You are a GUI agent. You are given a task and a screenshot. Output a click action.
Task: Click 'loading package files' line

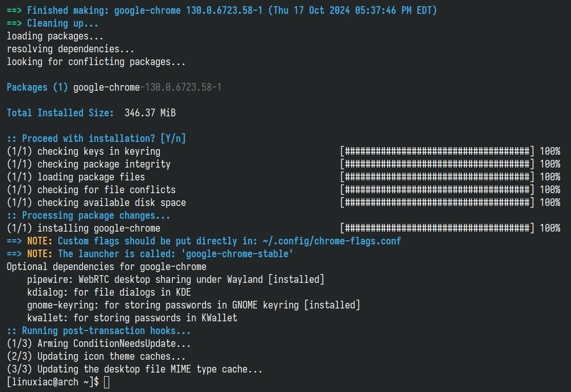point(76,177)
